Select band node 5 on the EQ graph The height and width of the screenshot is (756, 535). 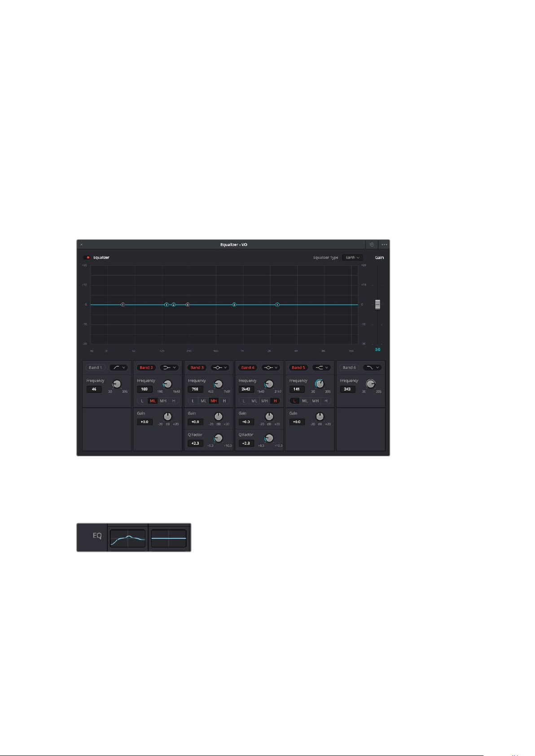(x=166, y=305)
